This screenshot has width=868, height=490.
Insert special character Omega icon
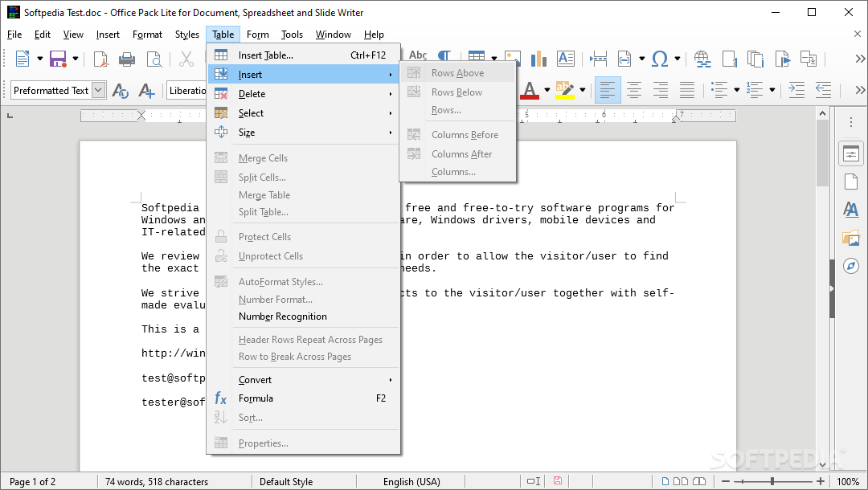tap(659, 59)
